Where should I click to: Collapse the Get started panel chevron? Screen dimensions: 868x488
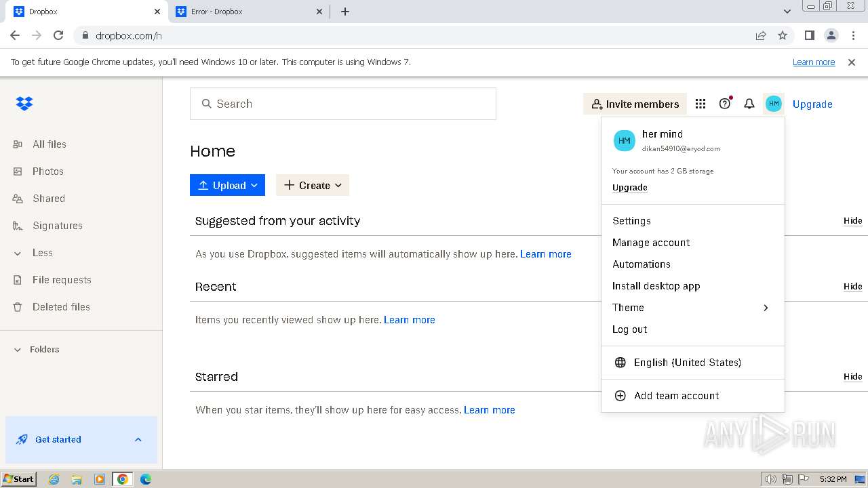click(x=138, y=439)
